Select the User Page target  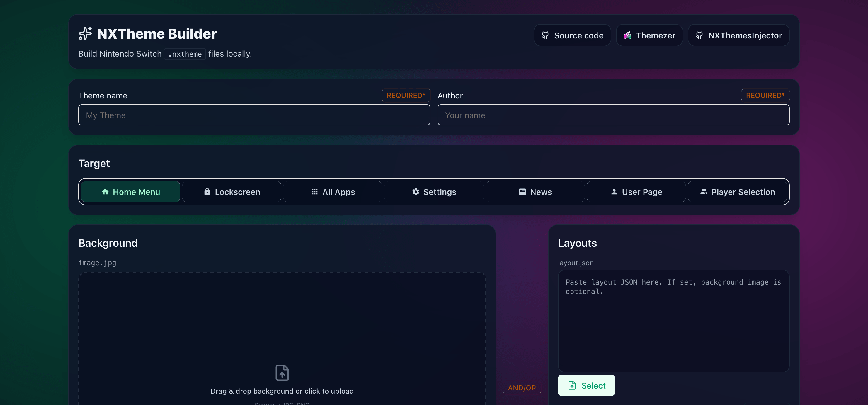coord(636,192)
